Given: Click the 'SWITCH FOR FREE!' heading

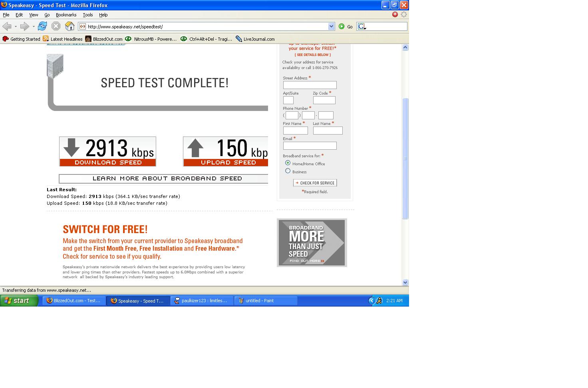Looking at the screenshot, I should point(105,229).
